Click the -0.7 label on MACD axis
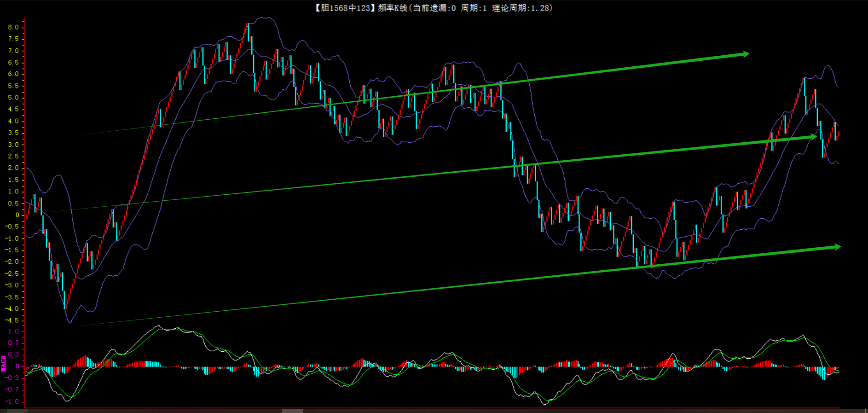This screenshot has height=413, width=868. pos(12,390)
